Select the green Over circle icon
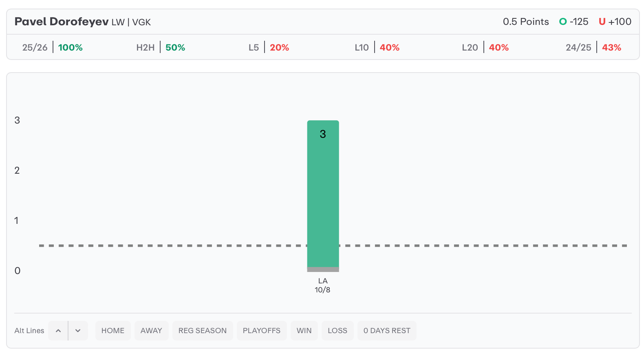Screen dimensions: 644x358 point(563,22)
